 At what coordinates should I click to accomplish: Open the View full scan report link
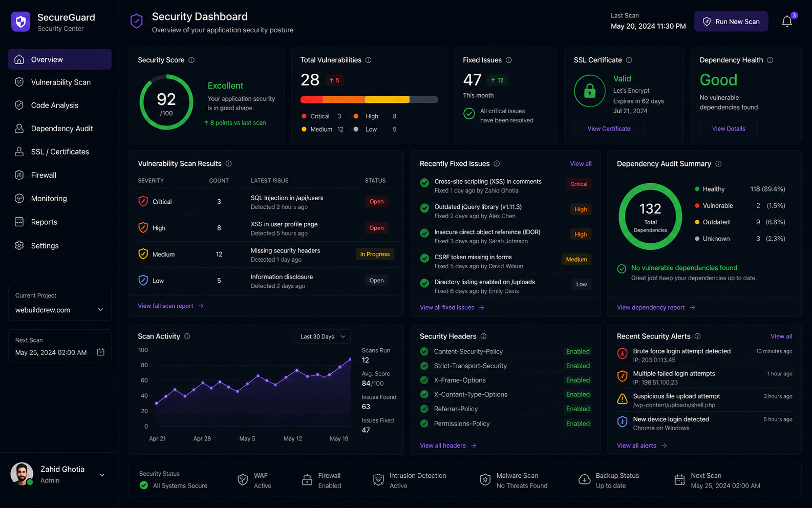pyautogui.click(x=171, y=306)
